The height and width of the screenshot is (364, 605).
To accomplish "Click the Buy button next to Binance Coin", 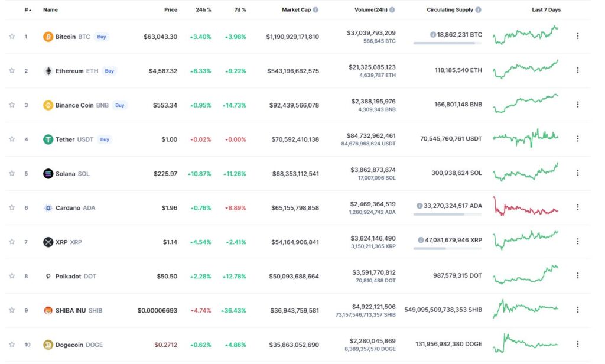I will coord(119,105).
